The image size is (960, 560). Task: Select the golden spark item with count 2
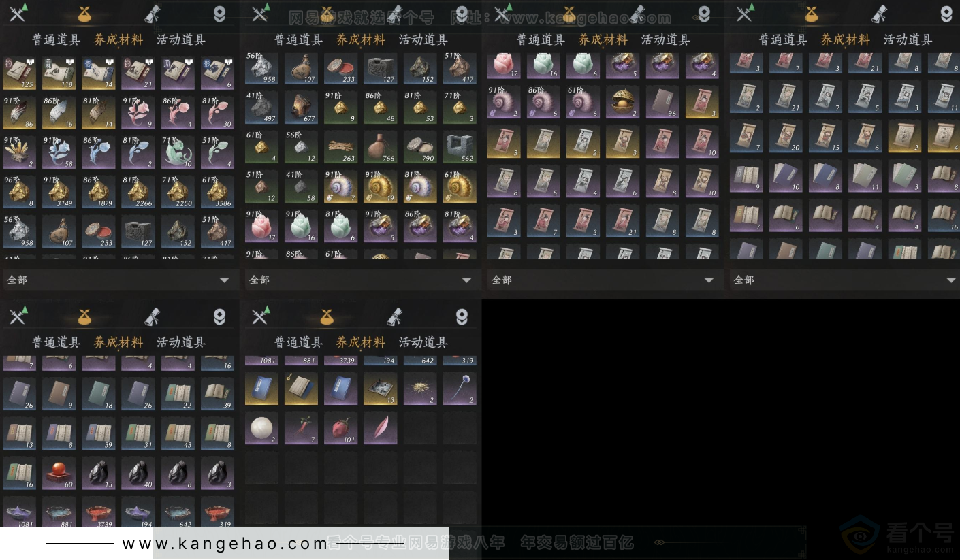420,389
